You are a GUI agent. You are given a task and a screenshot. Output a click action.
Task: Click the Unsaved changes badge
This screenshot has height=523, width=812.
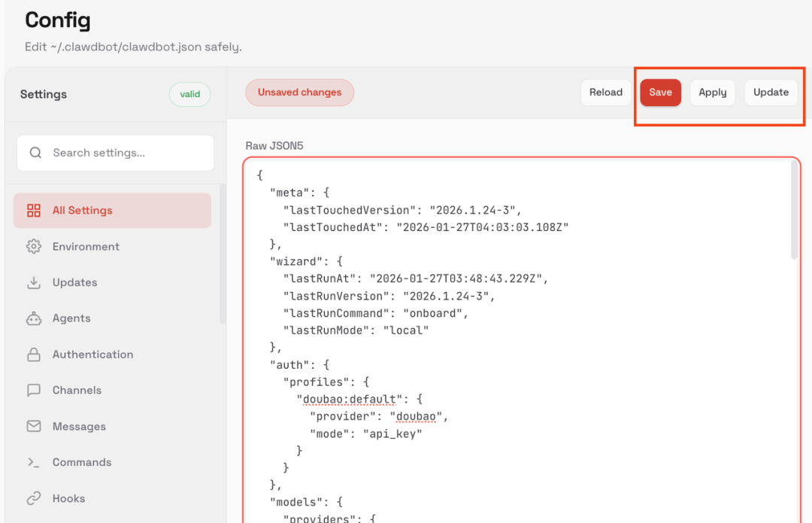point(299,93)
